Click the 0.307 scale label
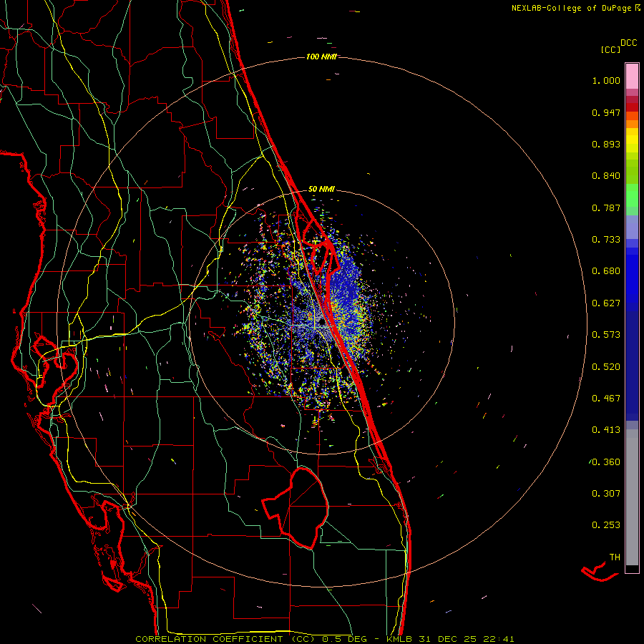 [x=606, y=494]
